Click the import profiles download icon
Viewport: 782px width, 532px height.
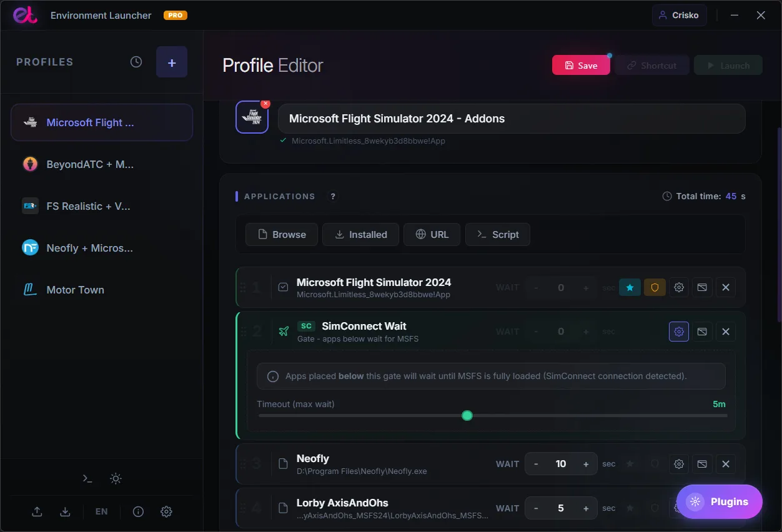tap(65, 511)
